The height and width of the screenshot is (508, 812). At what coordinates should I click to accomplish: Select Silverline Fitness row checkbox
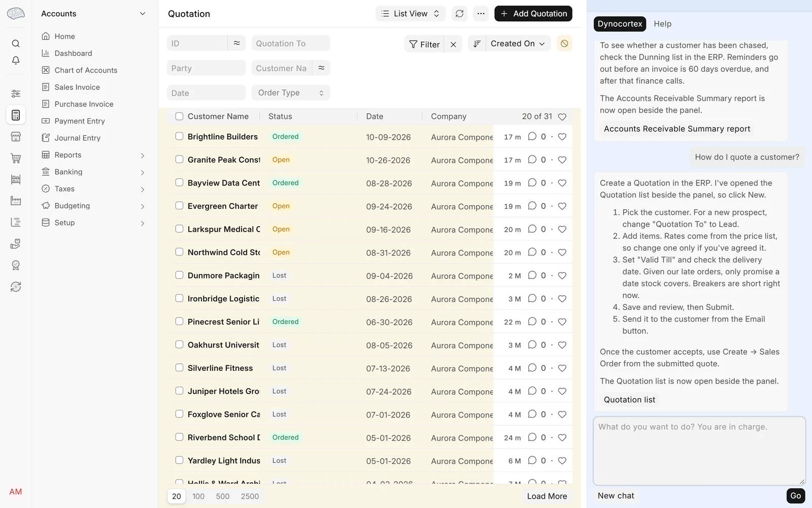pyautogui.click(x=179, y=367)
